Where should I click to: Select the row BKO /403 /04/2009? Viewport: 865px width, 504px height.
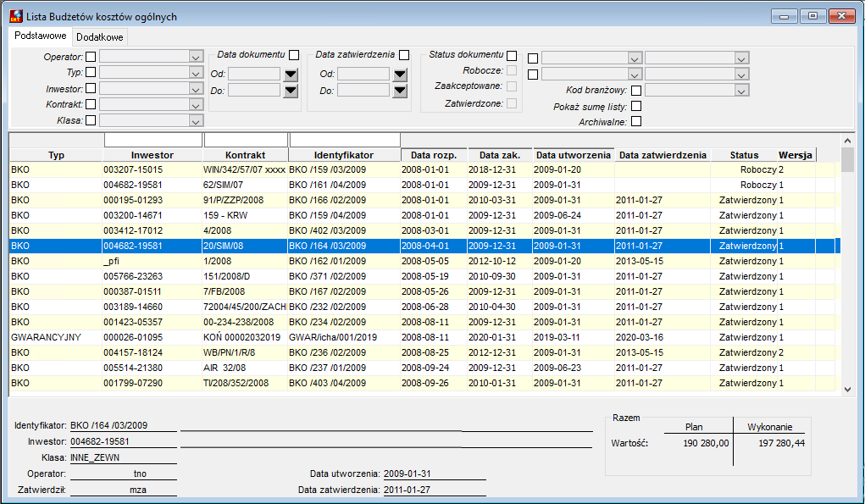(424, 383)
